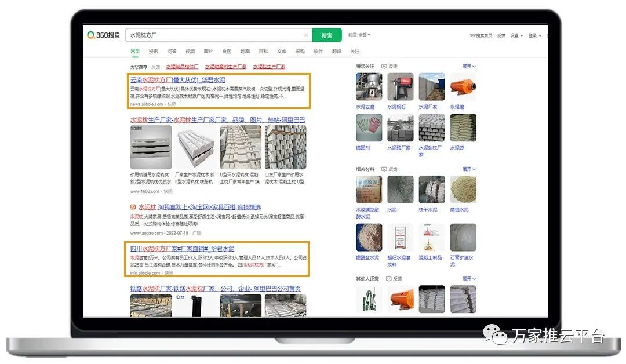Screen dimensions: 626x364
Task: Expand the 相关材料 section with 展开
Action: [x=468, y=169]
